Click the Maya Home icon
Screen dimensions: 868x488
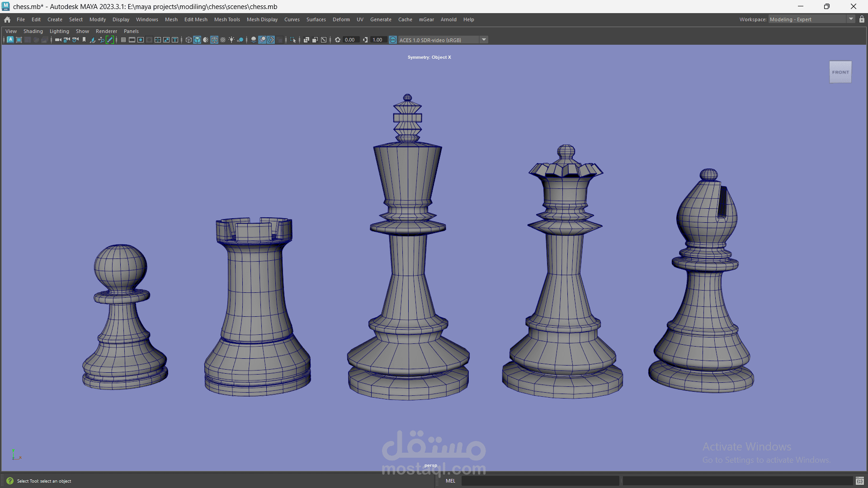coord(7,19)
